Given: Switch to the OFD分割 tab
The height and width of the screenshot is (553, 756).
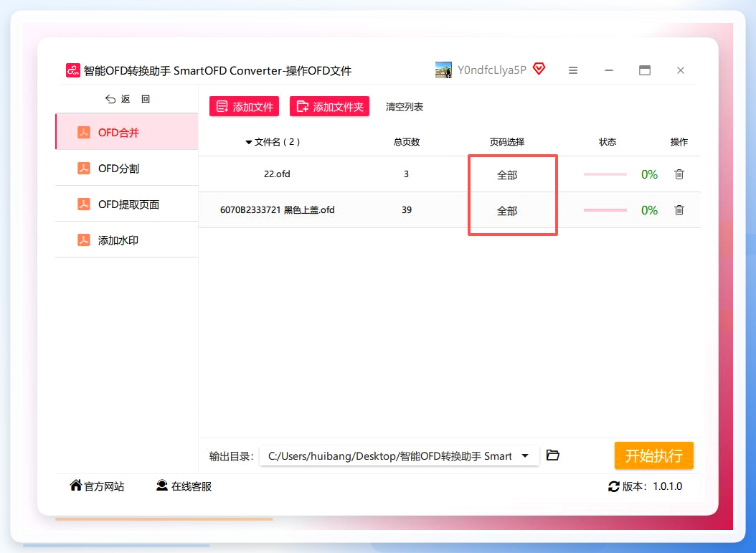Looking at the screenshot, I should click(x=127, y=169).
